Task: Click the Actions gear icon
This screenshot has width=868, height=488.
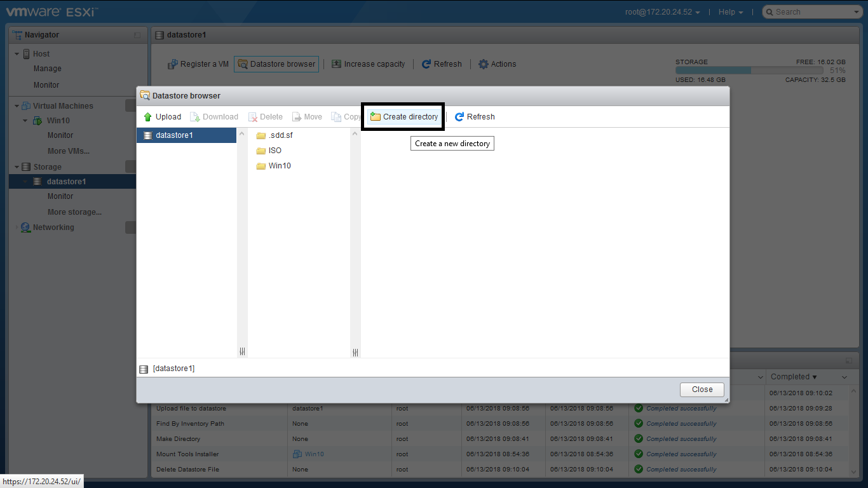Action: click(483, 64)
